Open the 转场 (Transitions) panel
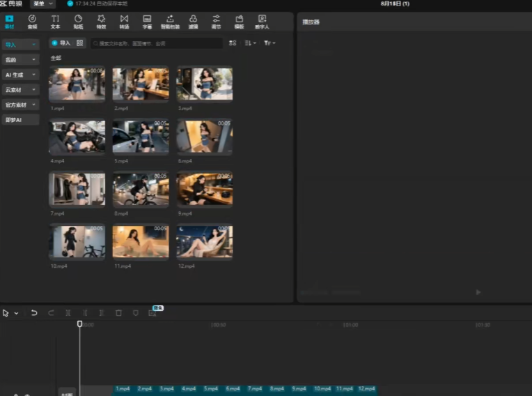The image size is (532, 396). click(124, 21)
